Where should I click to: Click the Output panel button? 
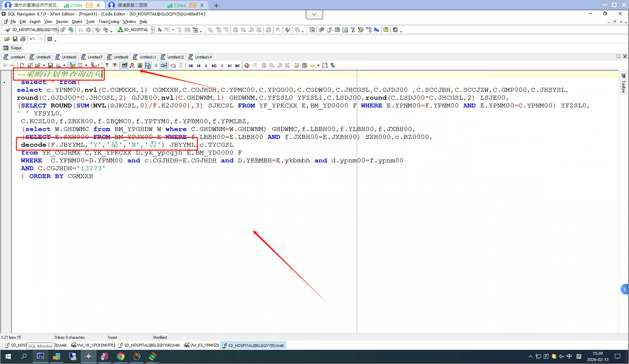13,48
